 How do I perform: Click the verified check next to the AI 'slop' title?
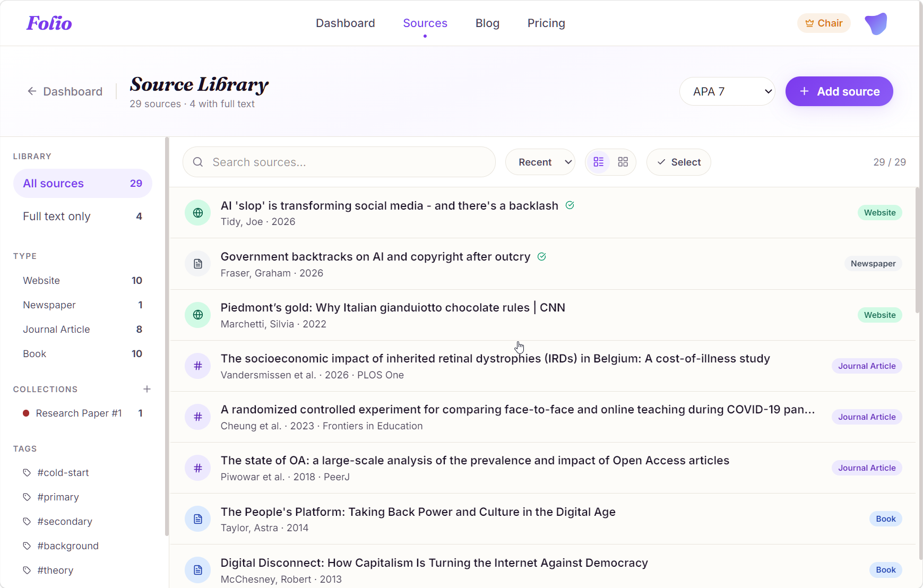570,205
